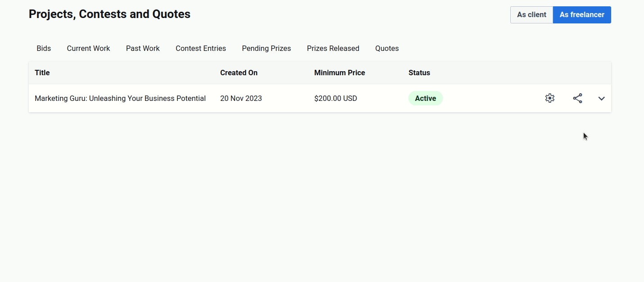Click the share icon in the quote row

577,98
